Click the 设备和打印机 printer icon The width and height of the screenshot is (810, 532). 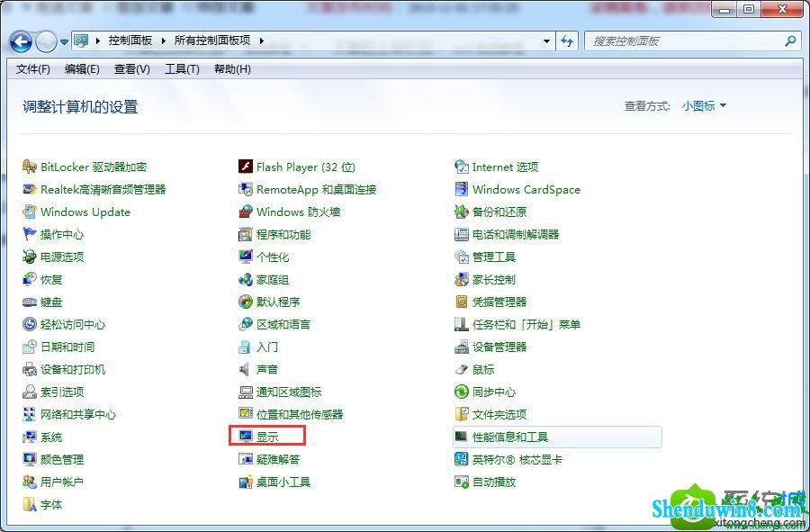pos(30,369)
